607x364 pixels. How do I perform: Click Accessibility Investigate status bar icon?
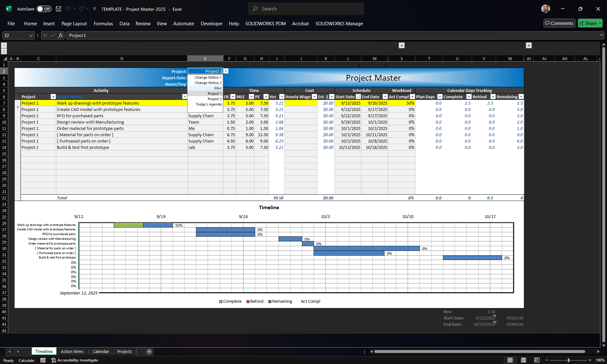75,360
